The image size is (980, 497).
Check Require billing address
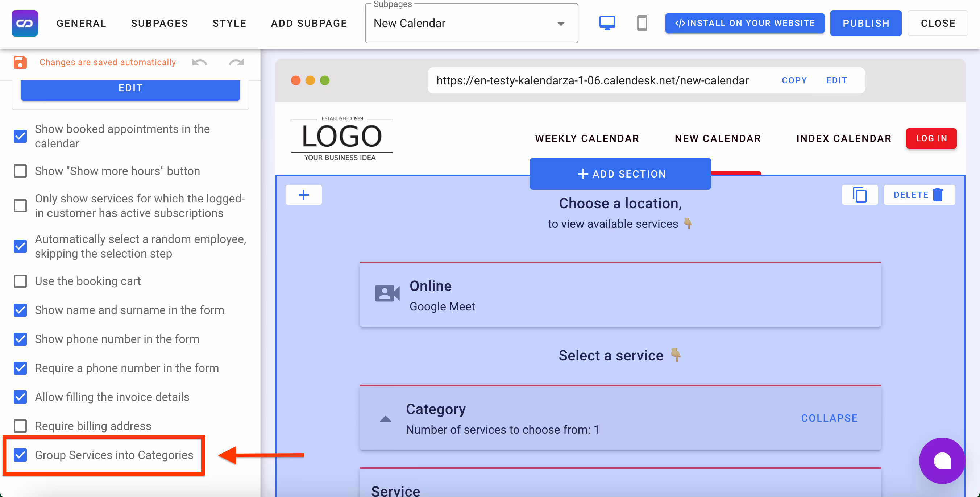coord(20,426)
